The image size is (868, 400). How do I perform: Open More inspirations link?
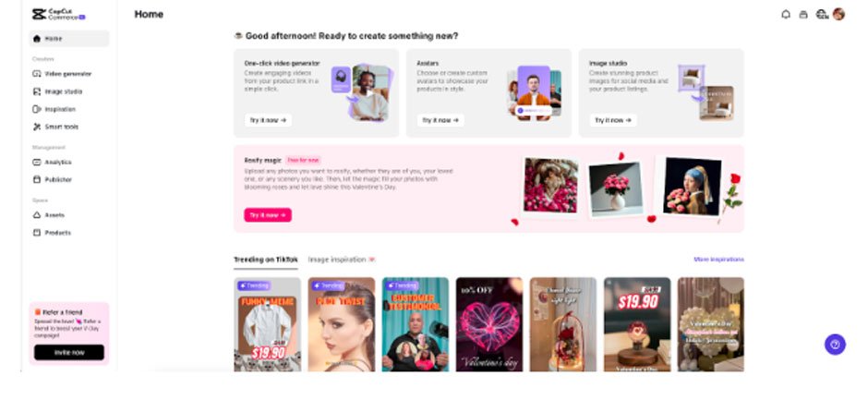pyautogui.click(x=718, y=260)
